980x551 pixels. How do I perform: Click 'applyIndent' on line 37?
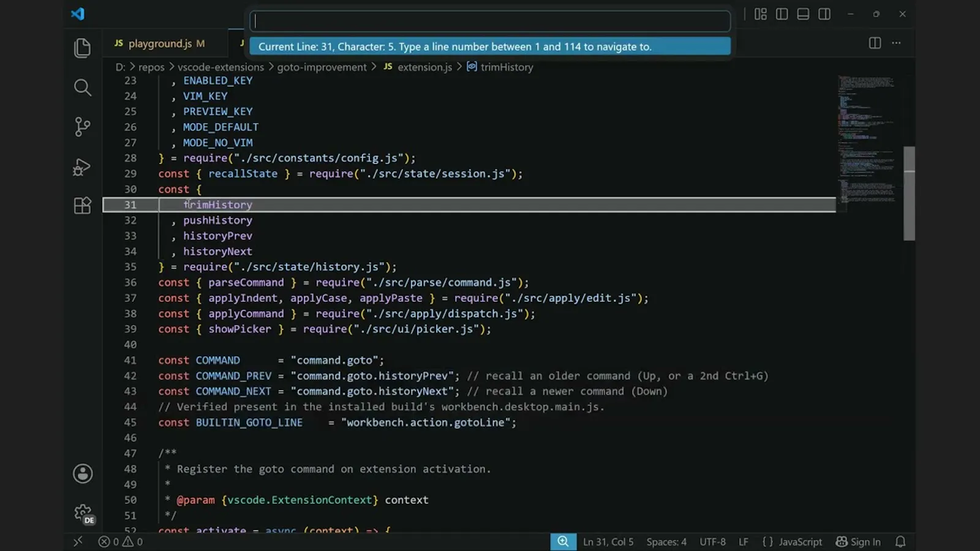tap(243, 298)
